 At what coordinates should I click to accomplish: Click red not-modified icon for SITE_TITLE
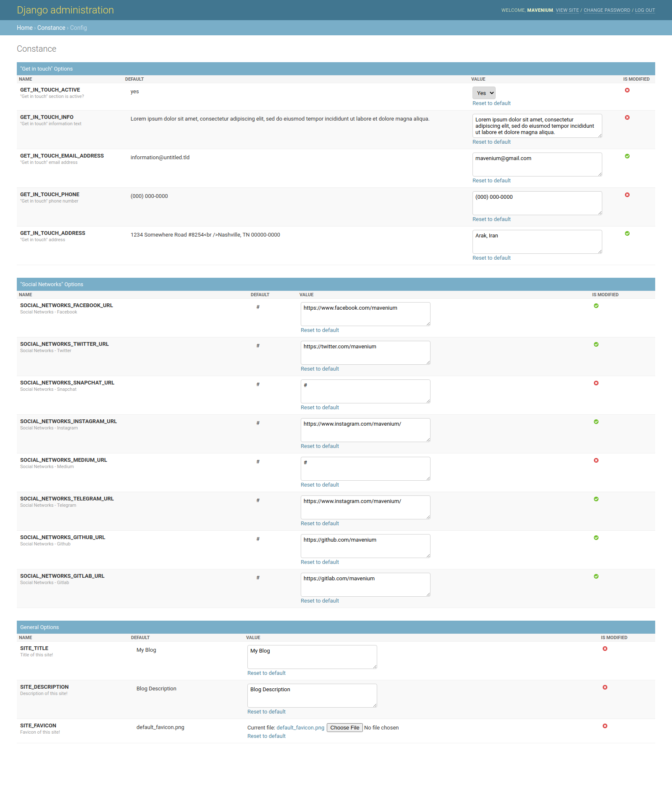[x=605, y=649]
